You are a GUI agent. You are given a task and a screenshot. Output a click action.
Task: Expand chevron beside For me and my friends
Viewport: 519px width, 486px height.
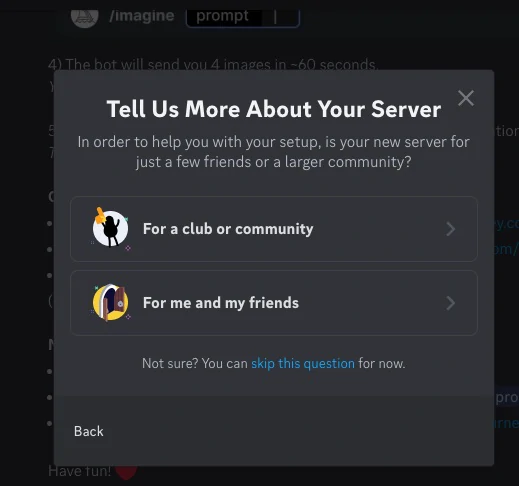click(x=451, y=303)
